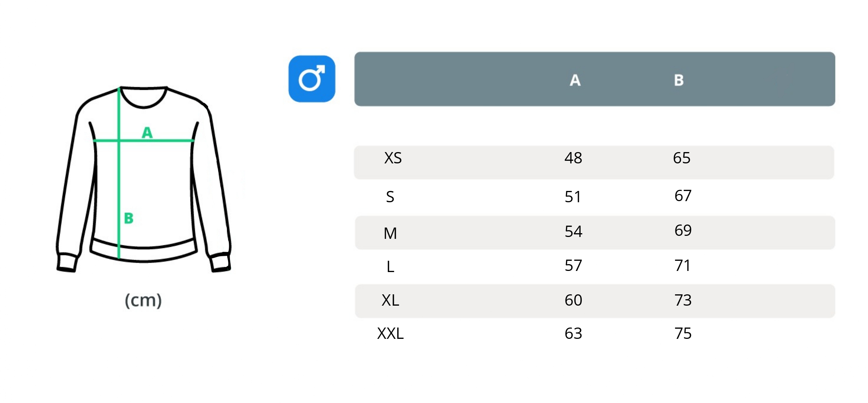868x403 pixels.
Task: Click the value 71 in the L row
Action: [683, 266]
